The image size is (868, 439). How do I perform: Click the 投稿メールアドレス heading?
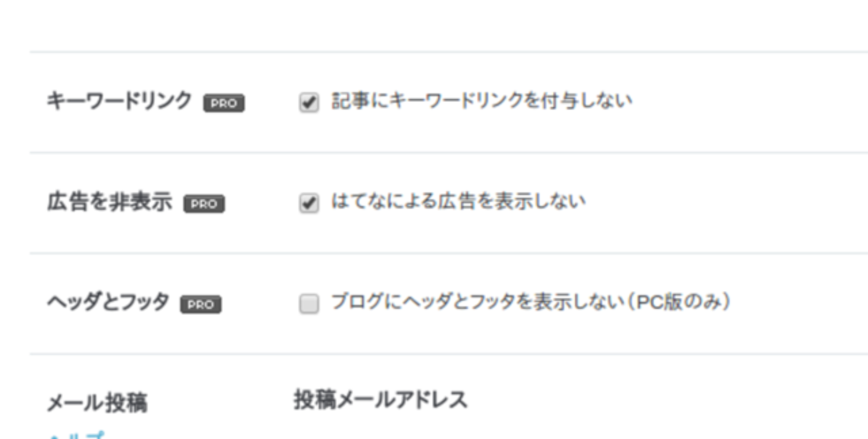381,400
